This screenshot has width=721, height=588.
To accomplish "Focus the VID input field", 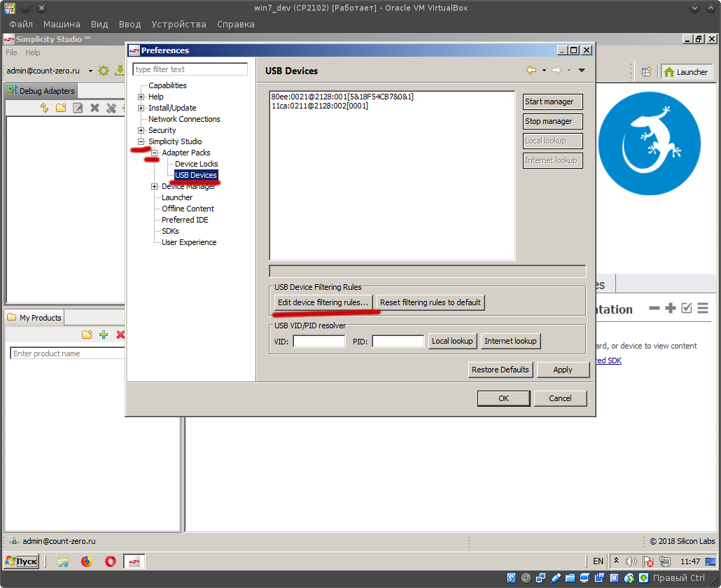I will point(319,341).
